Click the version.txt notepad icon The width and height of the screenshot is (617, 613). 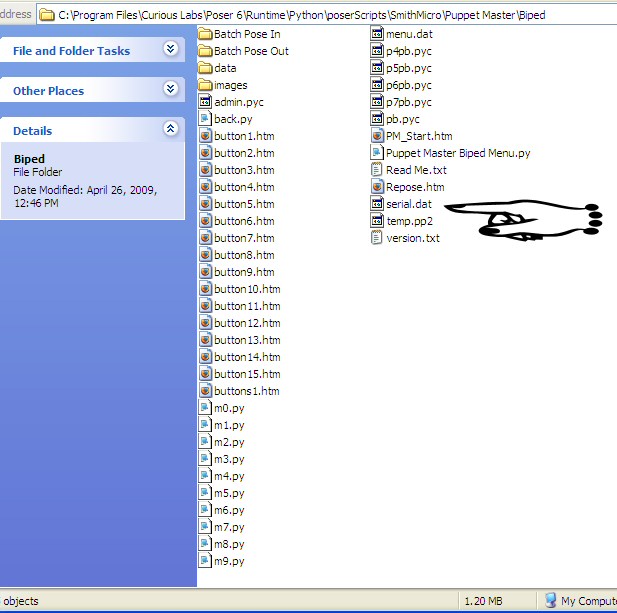(377, 238)
